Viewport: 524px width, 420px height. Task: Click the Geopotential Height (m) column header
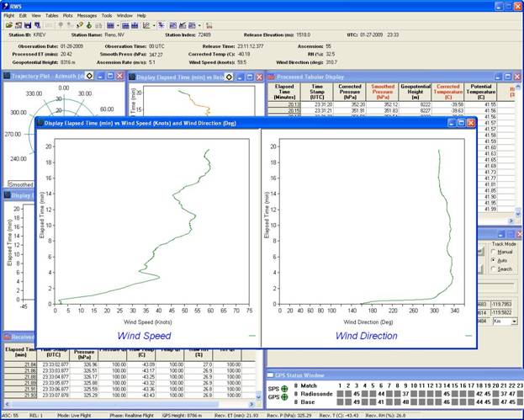click(x=415, y=92)
